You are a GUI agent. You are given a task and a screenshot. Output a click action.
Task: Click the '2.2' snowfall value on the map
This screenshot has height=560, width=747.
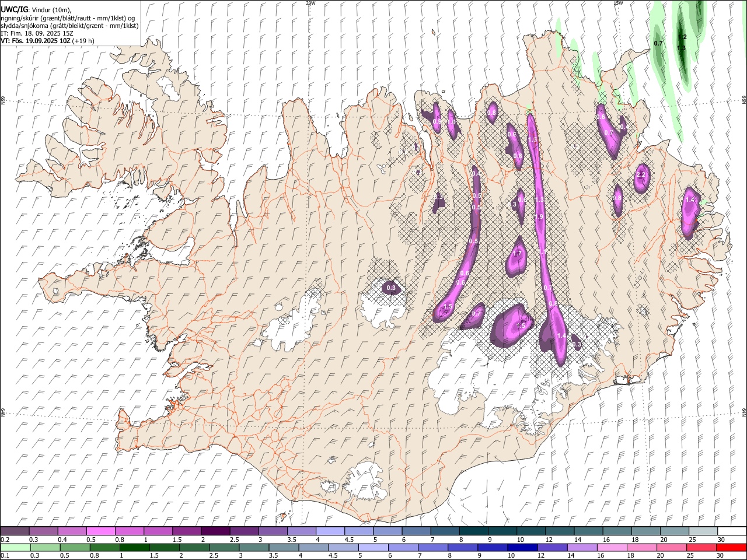[641, 174]
